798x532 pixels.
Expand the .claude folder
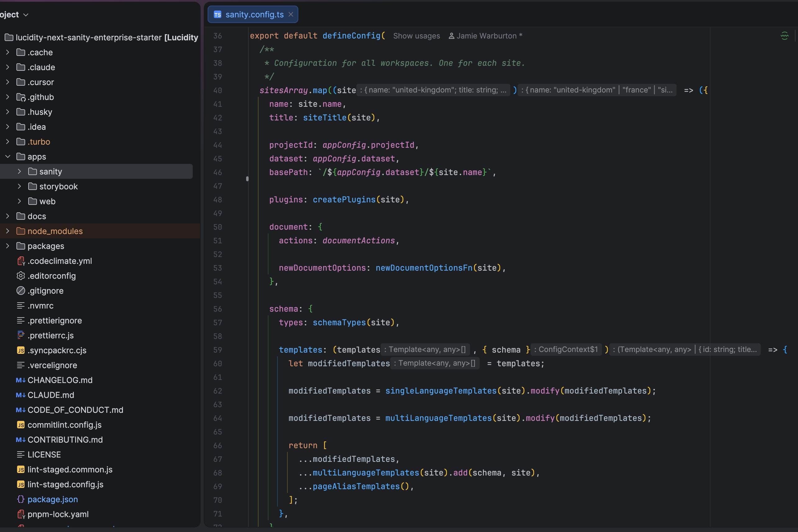7,67
